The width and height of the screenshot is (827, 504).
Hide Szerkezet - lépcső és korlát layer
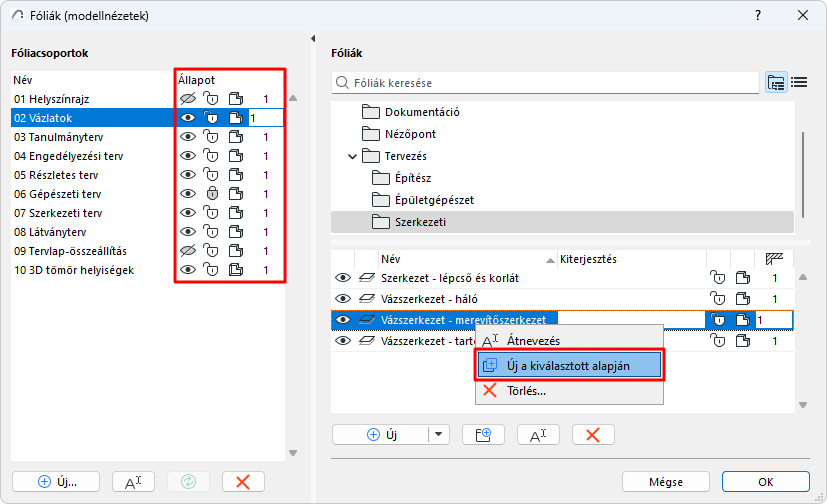343,277
